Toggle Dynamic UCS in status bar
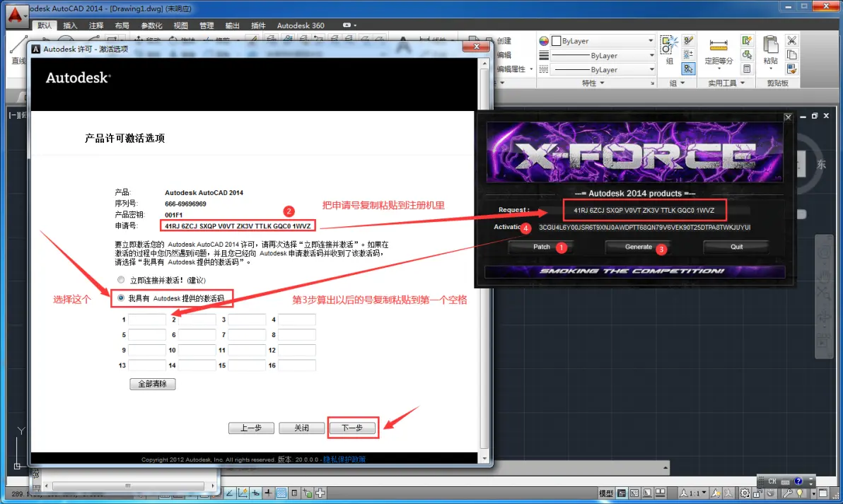The height and width of the screenshot is (504, 843). (x=243, y=493)
